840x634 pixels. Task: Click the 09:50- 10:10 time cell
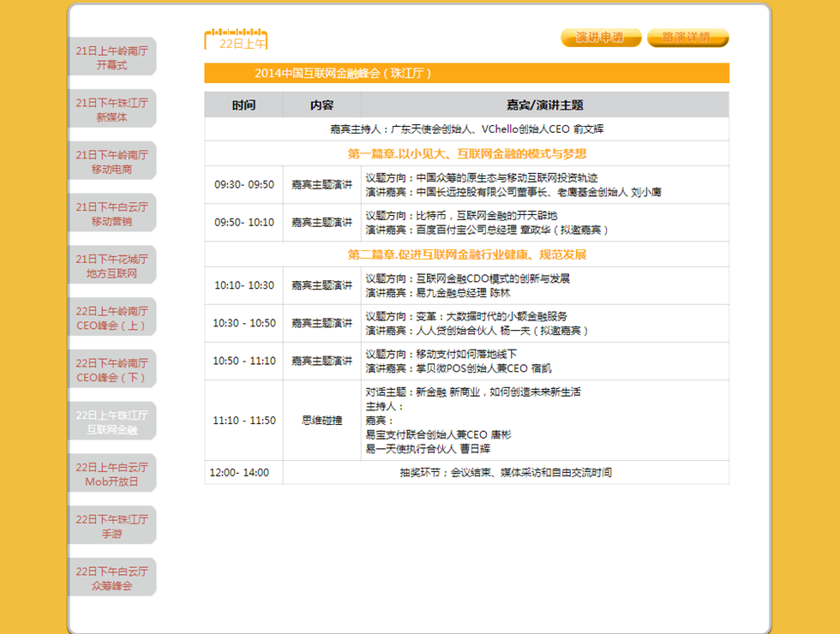pyautogui.click(x=243, y=222)
